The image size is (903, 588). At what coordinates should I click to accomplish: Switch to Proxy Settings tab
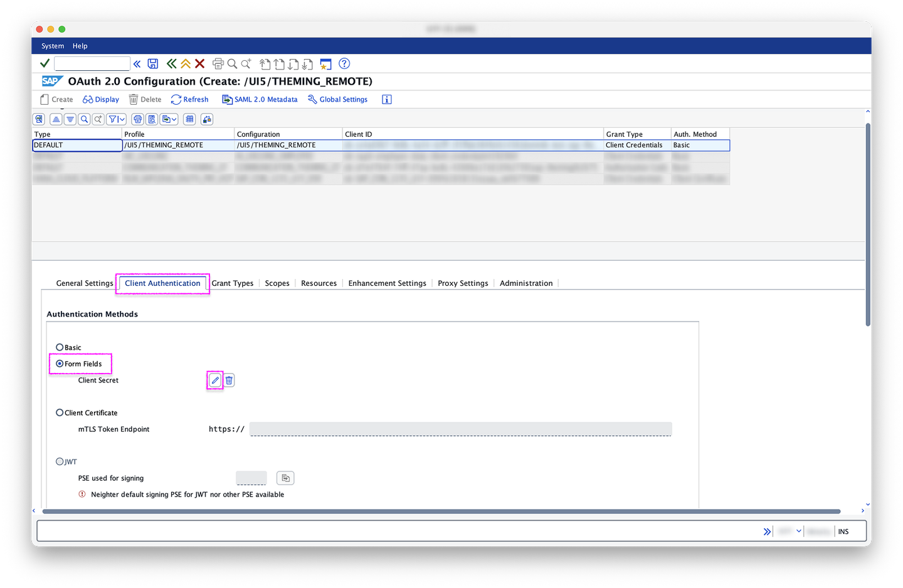[x=463, y=283]
